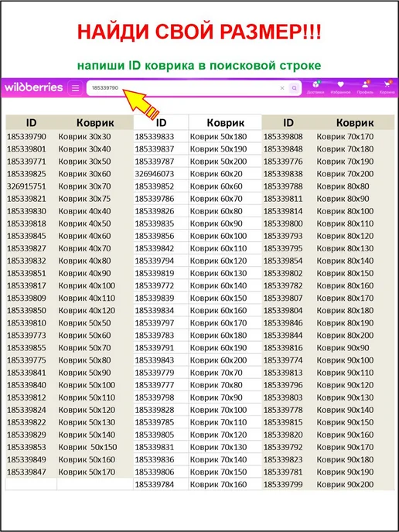The width and height of the screenshot is (399, 532).
Task: Click the magnifier search button
Action: (294, 88)
